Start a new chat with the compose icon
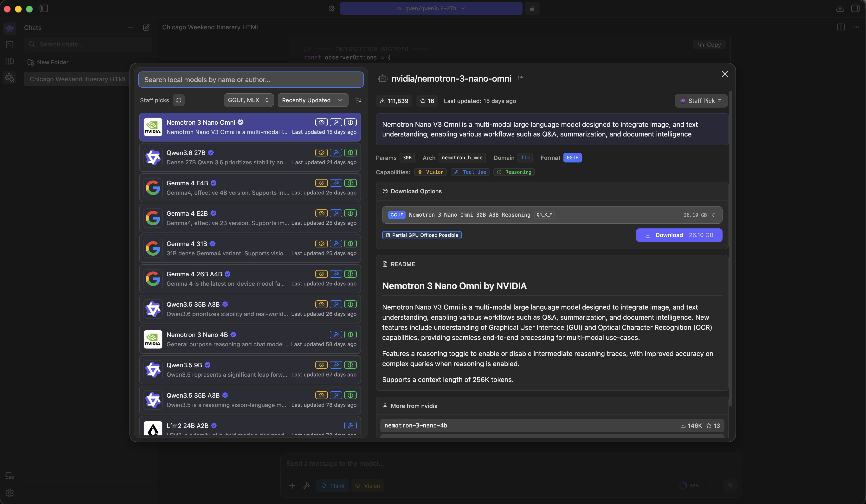The width and height of the screenshot is (866, 504). pos(146,27)
